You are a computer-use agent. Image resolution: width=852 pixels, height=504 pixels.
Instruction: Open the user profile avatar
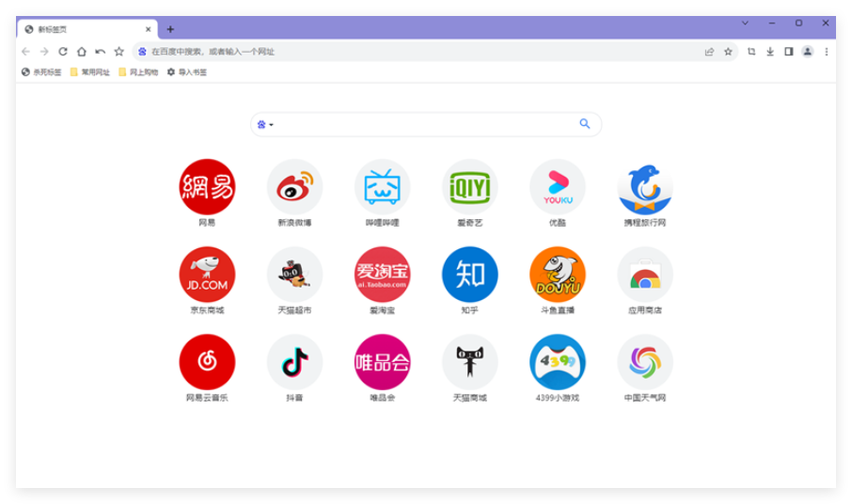pos(808,52)
